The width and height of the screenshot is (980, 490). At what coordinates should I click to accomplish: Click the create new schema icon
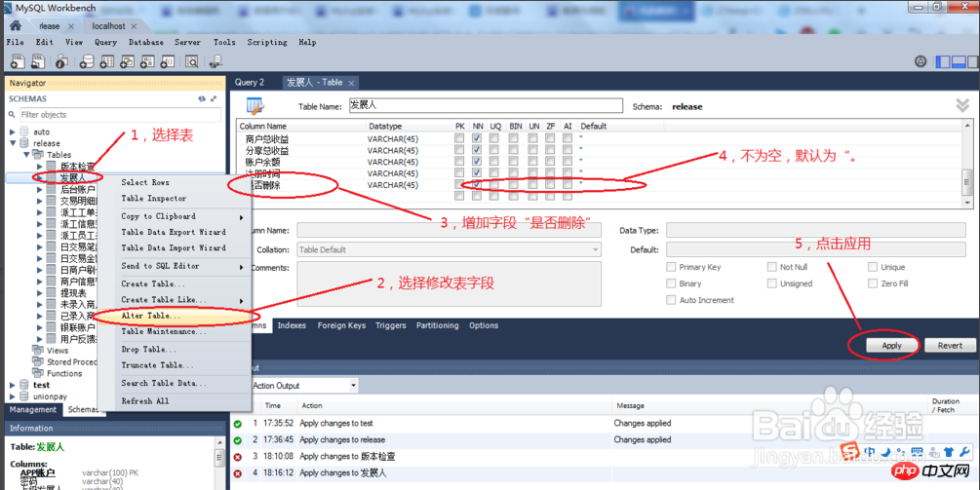[88, 61]
